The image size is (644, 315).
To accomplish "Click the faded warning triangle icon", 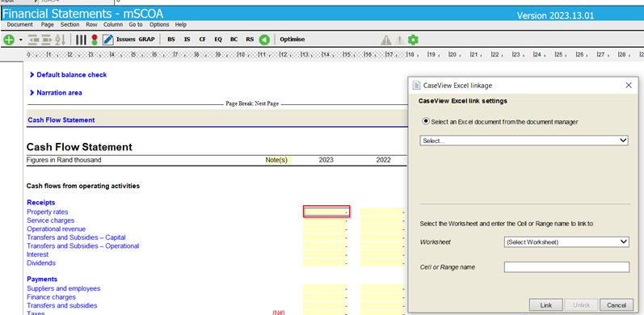I will pyautogui.click(x=399, y=40).
